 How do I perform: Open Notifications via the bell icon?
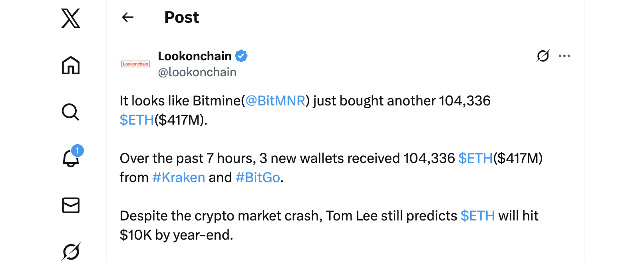(71, 159)
